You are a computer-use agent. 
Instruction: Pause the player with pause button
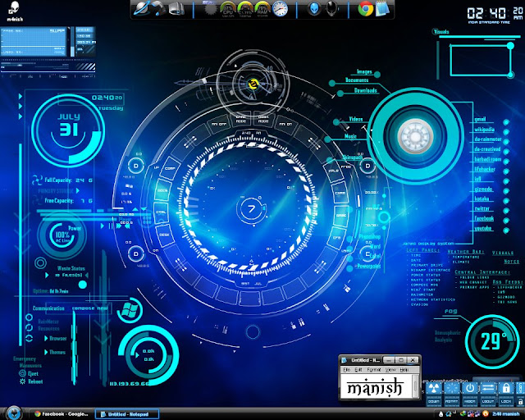point(111,226)
